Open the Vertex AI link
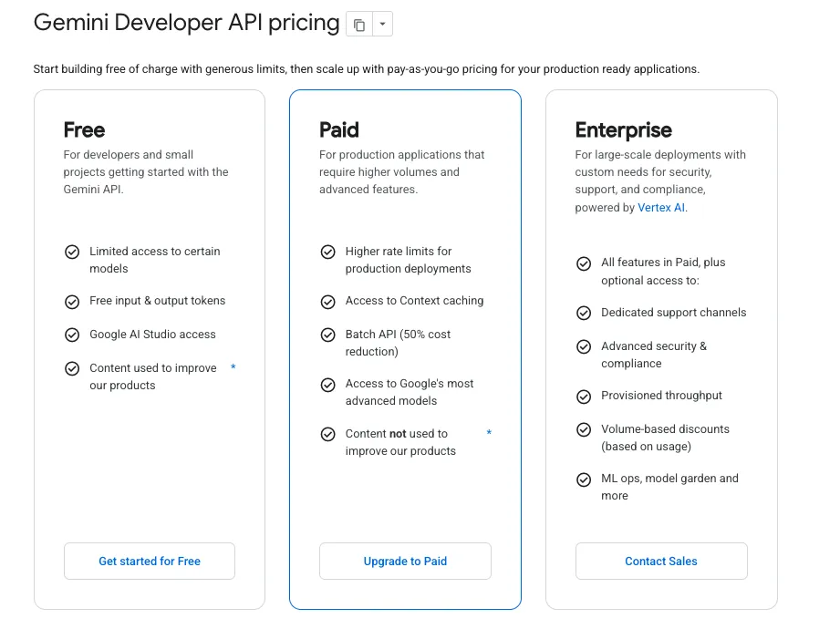 [661, 208]
